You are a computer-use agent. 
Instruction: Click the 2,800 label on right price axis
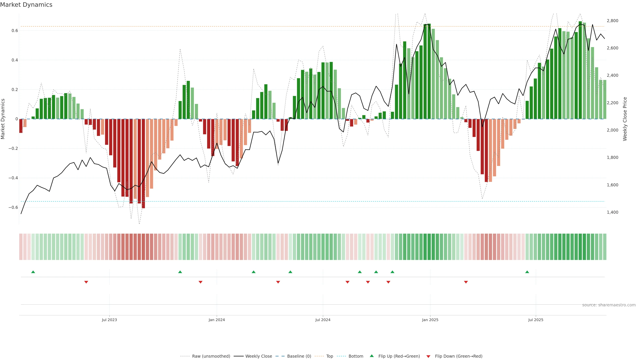(x=612, y=21)
